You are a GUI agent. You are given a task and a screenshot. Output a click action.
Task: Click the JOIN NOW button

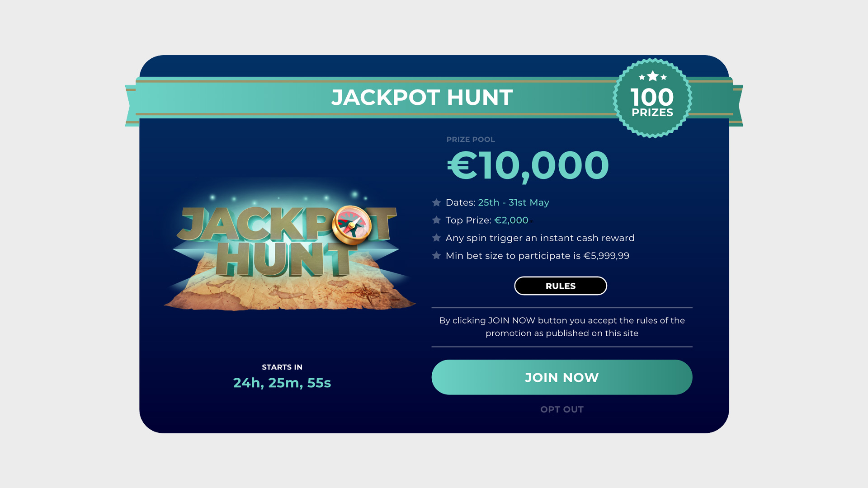(561, 377)
